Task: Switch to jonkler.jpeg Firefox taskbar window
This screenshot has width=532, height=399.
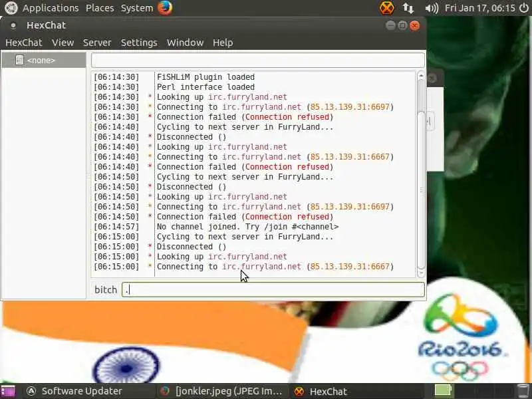Action: pyautogui.click(x=222, y=391)
